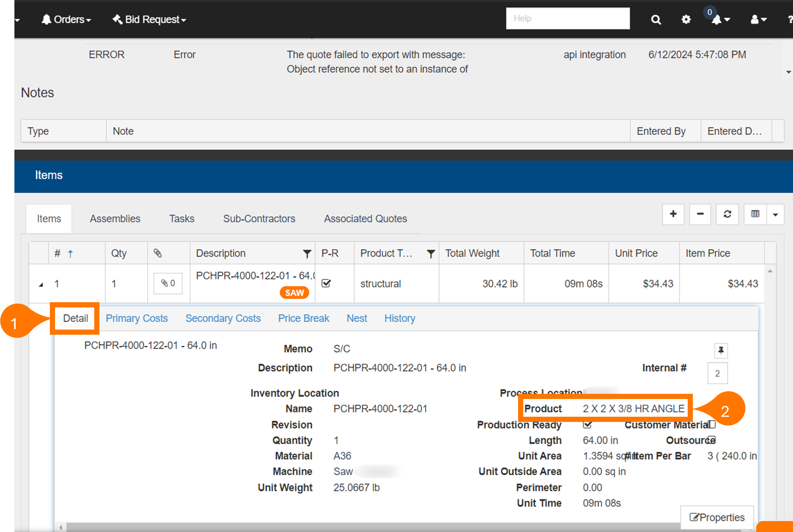Click the paperclip attachments button showing 0
The width and height of the screenshot is (793, 532).
tap(168, 283)
